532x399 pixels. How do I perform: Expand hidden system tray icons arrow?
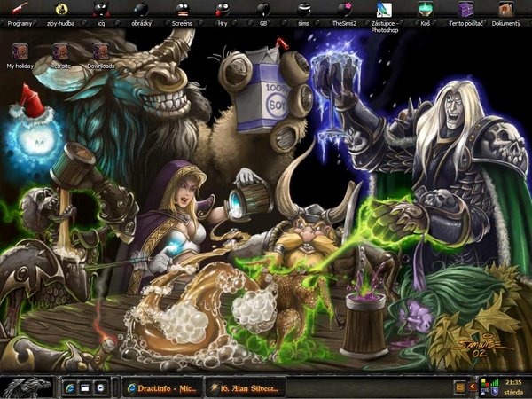[x=473, y=387]
